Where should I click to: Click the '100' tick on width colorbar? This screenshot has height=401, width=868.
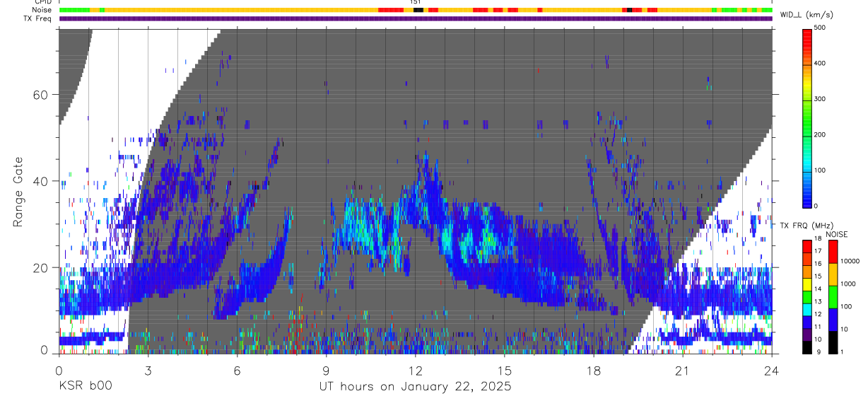click(820, 170)
